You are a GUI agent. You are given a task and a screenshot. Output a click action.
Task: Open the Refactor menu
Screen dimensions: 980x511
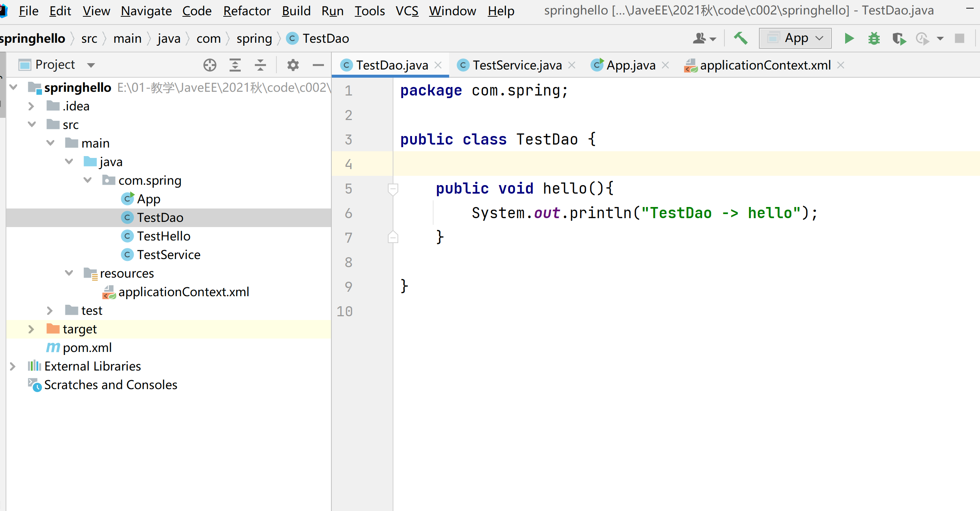[x=247, y=11]
